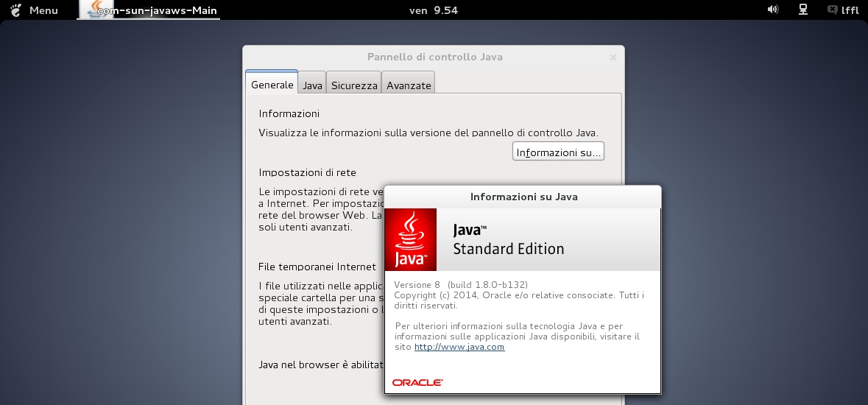The width and height of the screenshot is (868, 405).
Task: Click the Informazioni su Java title bar
Action: (x=523, y=197)
